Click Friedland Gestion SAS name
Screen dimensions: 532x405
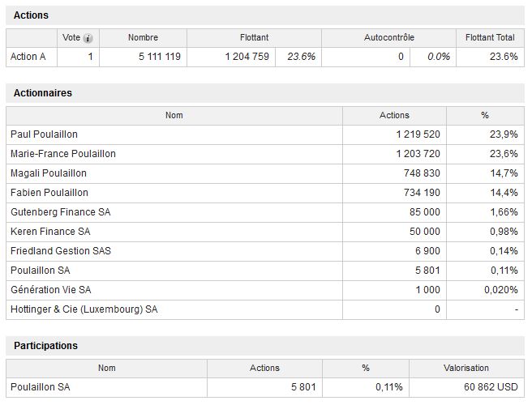(x=61, y=251)
